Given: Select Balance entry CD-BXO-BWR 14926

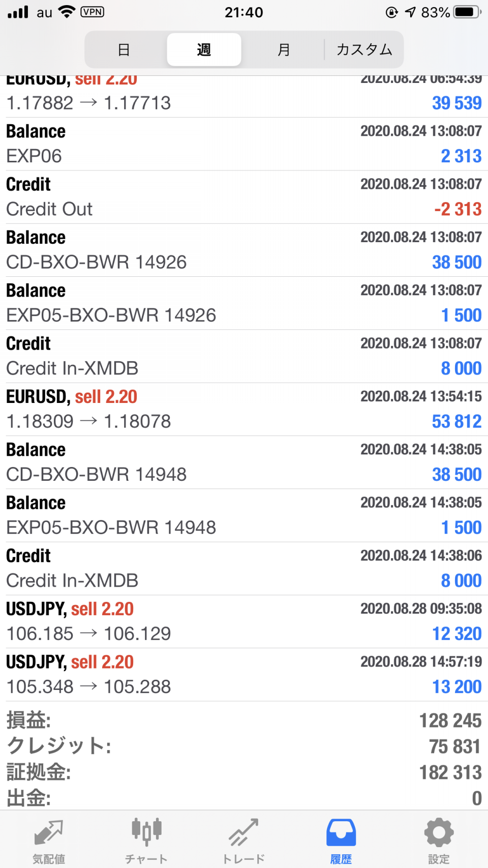Looking at the screenshot, I should click(x=244, y=250).
